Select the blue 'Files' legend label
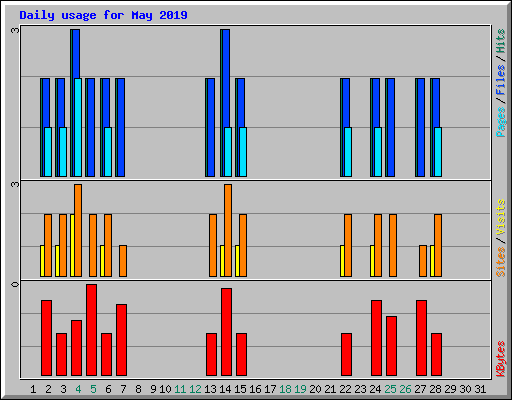Image resolution: width=512 pixels, height=400 pixels. pyautogui.click(x=500, y=79)
